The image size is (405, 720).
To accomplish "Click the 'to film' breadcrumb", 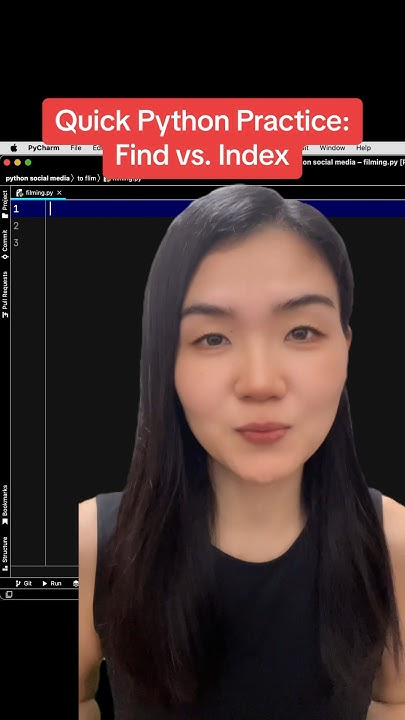I will tap(86, 178).
